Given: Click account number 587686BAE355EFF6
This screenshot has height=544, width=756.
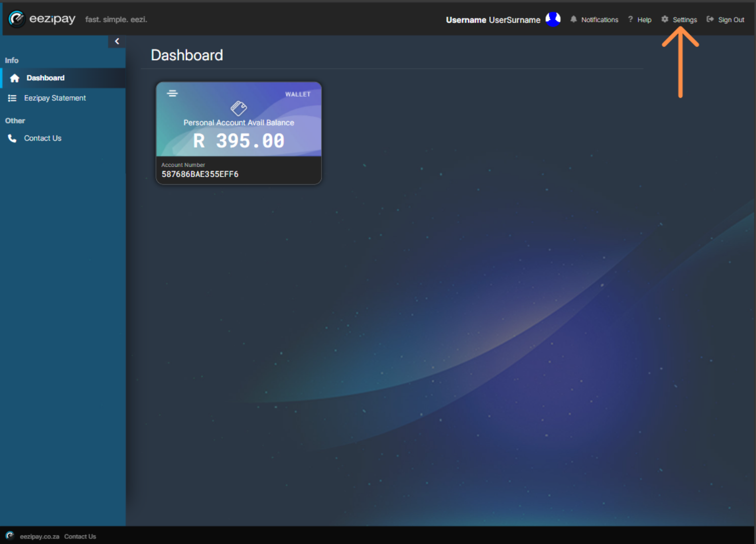Looking at the screenshot, I should [200, 174].
